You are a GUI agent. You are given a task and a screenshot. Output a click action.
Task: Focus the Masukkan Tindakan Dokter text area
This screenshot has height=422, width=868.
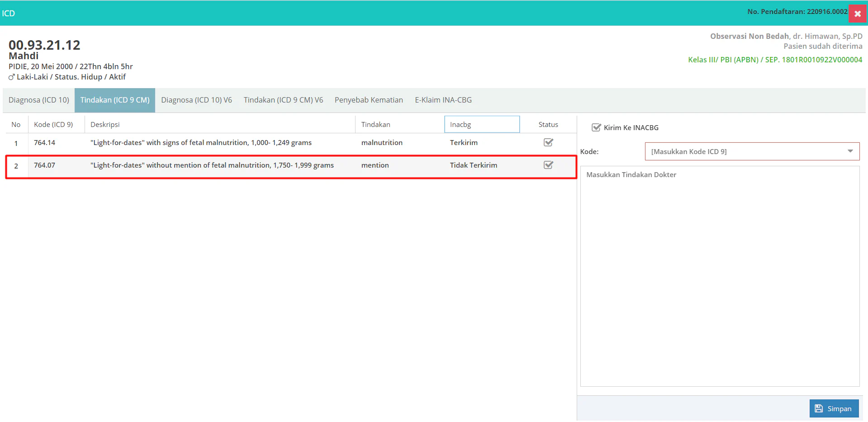tap(719, 276)
